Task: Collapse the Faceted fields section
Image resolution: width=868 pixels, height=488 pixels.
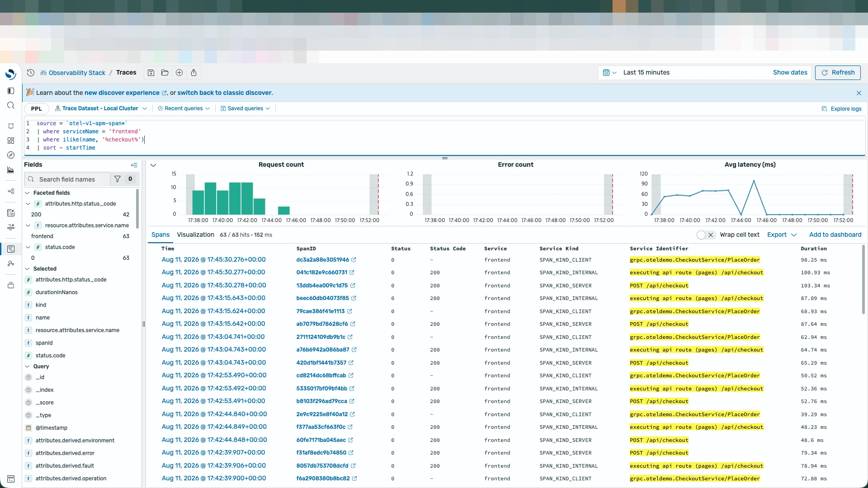Action: [x=28, y=193]
